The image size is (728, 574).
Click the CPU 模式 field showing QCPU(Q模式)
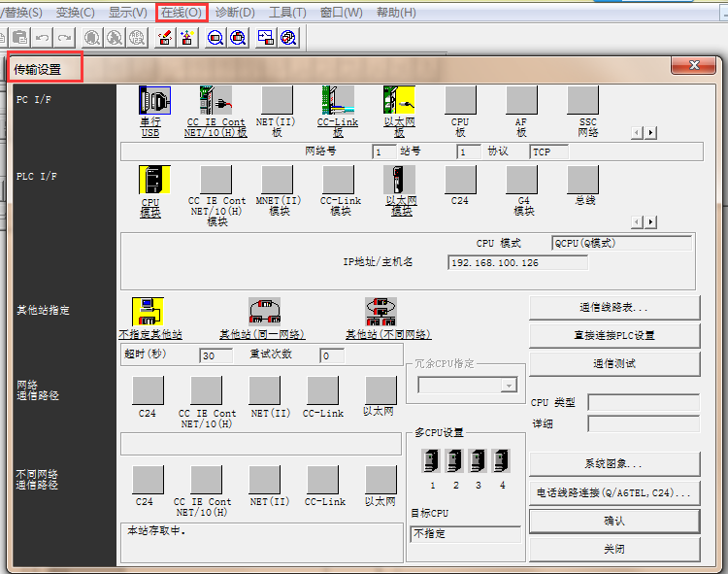point(621,244)
